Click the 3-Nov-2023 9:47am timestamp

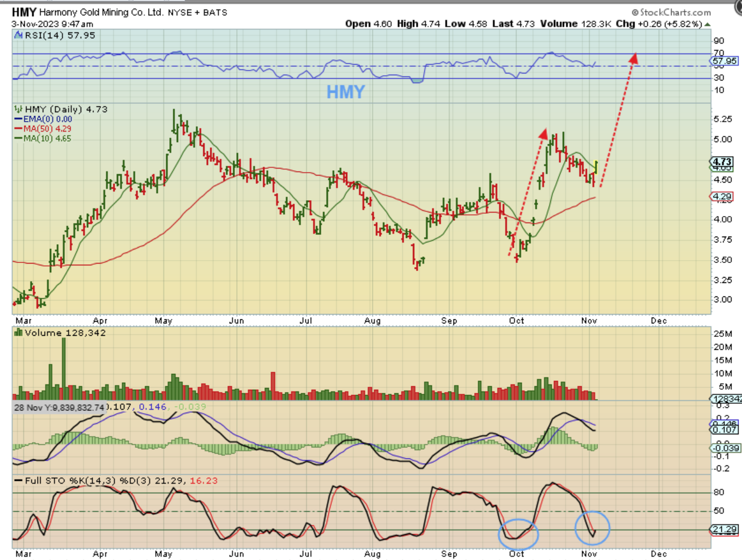52,24
